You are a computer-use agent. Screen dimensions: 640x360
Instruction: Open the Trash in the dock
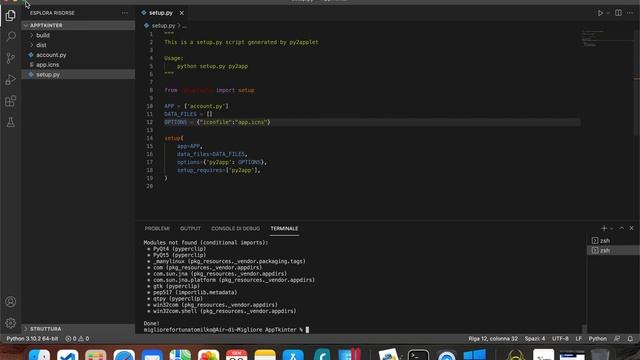tap(600, 354)
